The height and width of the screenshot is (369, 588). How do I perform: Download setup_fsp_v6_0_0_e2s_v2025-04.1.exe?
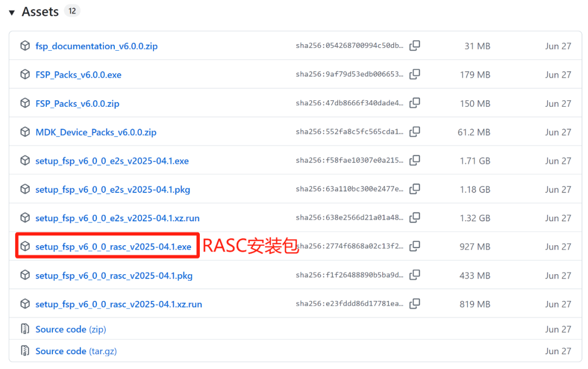point(112,161)
